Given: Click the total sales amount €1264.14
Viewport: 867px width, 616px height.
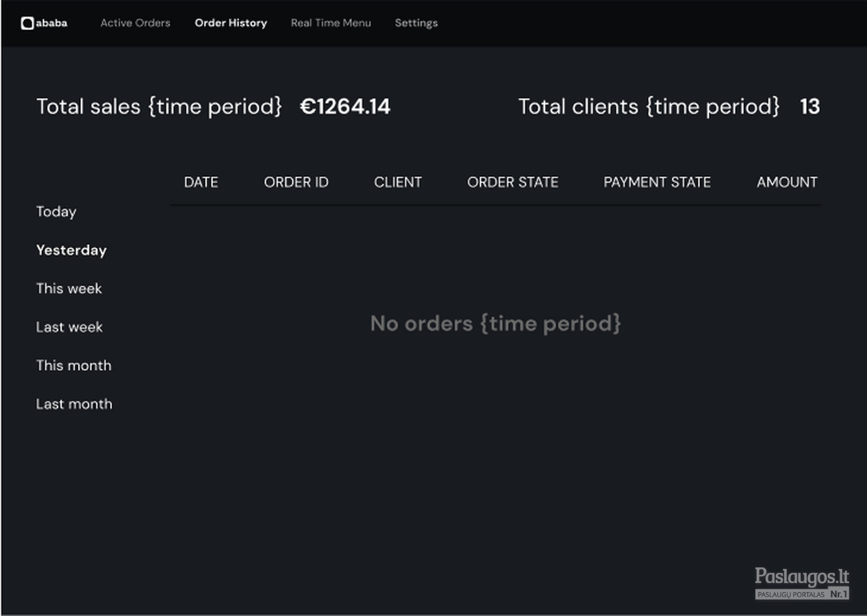Looking at the screenshot, I should tap(345, 107).
